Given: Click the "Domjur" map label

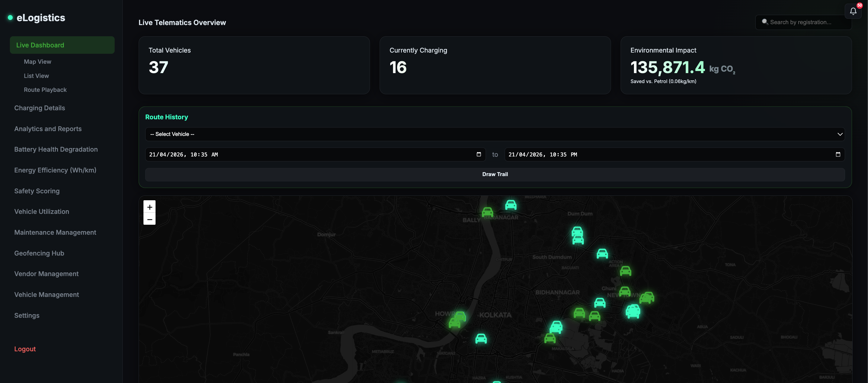Looking at the screenshot, I should [x=326, y=234].
